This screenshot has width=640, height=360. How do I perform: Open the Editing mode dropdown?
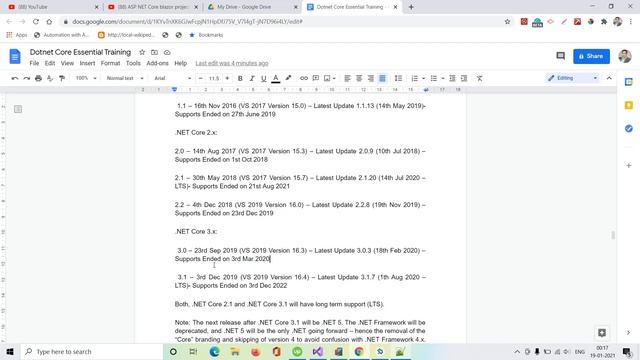[x=572, y=78]
